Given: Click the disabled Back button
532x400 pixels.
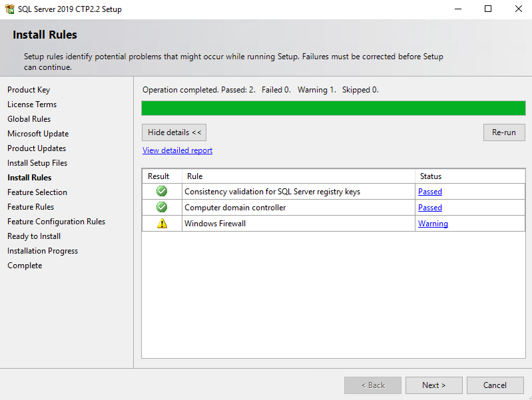Looking at the screenshot, I should (373, 385).
